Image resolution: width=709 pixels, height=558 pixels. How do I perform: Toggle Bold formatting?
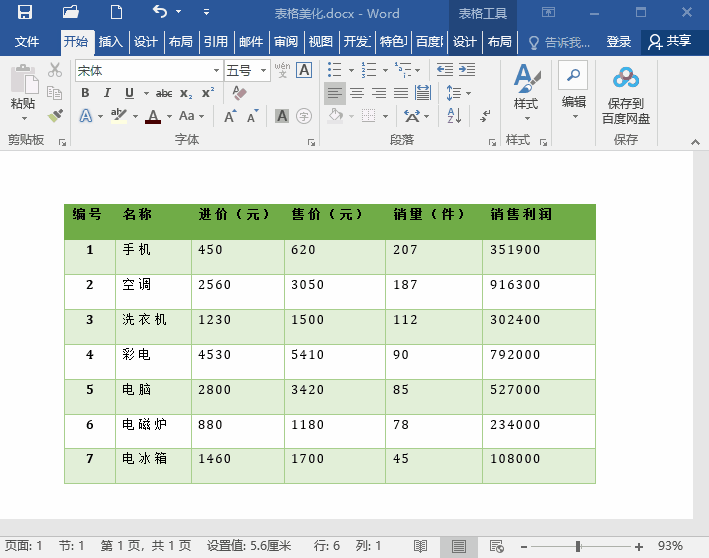pos(85,93)
